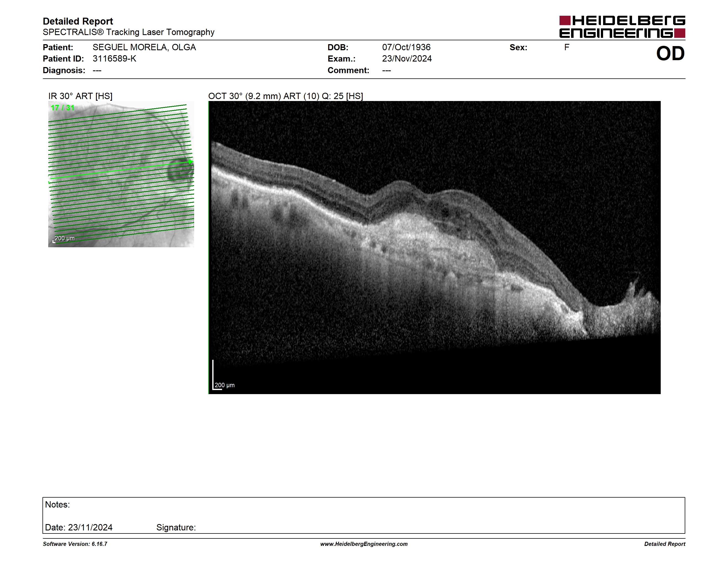Click patient ID '3116589-K'
The width and height of the screenshot is (728, 563).
tap(114, 59)
